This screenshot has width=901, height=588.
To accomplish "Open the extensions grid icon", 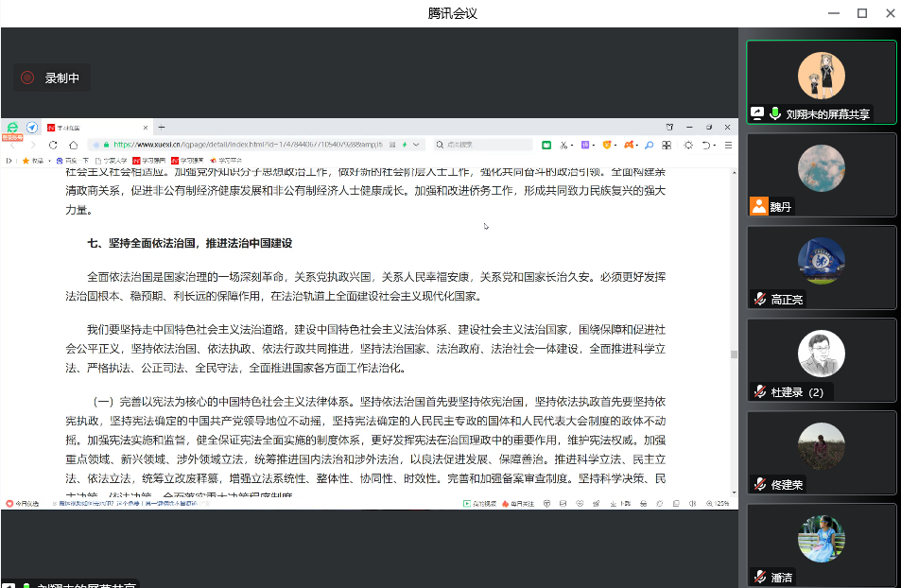I will (667, 146).
